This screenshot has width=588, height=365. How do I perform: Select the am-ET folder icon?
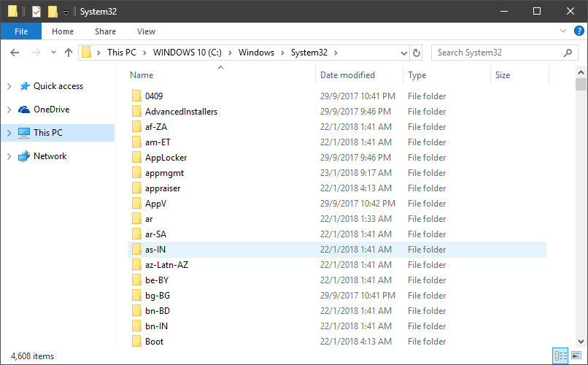click(x=136, y=142)
